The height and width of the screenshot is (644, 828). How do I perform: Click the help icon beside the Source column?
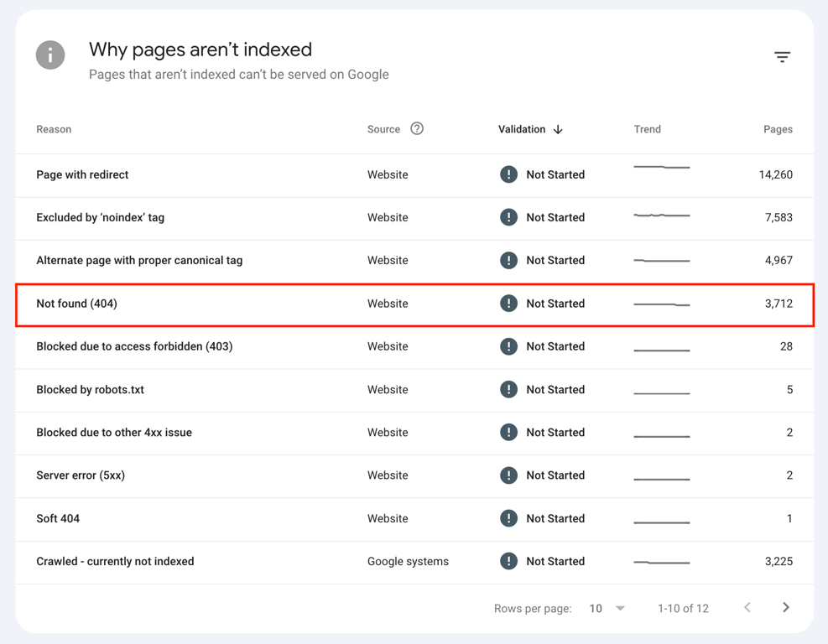point(416,128)
